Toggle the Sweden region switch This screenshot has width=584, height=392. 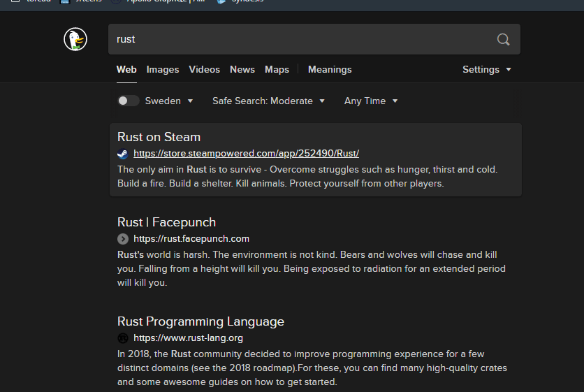click(x=128, y=101)
